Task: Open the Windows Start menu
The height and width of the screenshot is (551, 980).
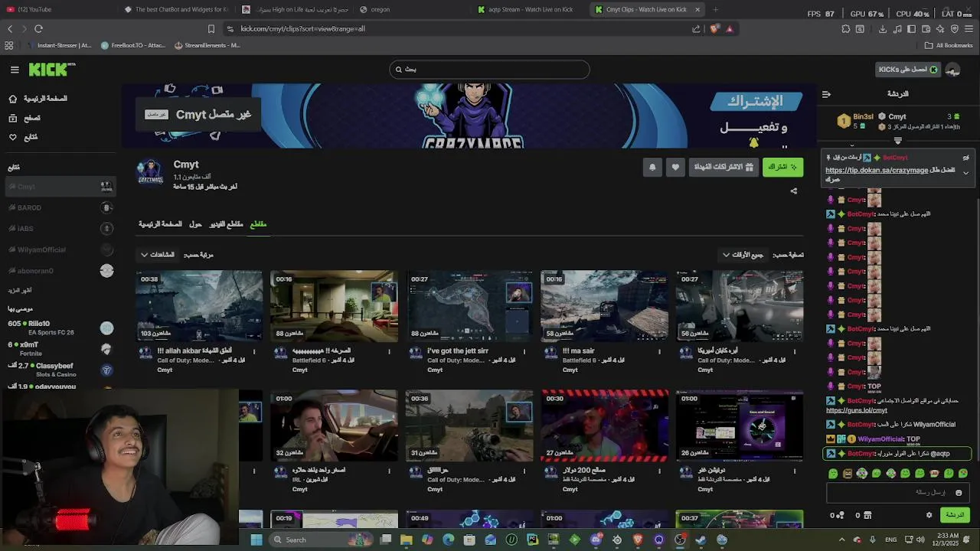Action: (x=256, y=540)
